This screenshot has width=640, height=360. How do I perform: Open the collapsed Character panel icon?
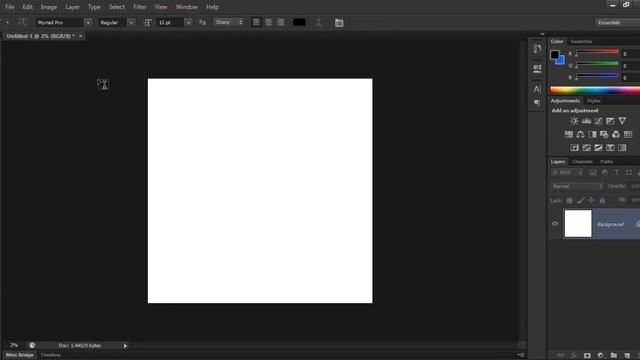[x=537, y=89]
